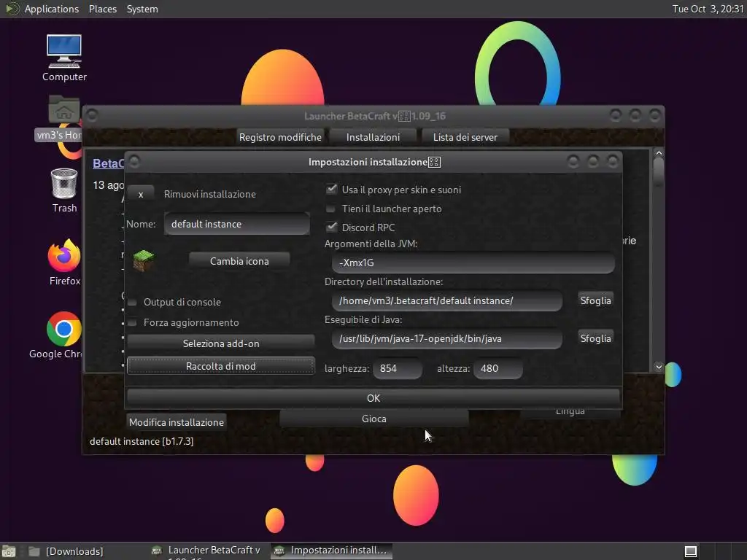This screenshot has width=747, height=560.
Task: Click default instance [b1.7.3] label
Action: click(x=142, y=441)
